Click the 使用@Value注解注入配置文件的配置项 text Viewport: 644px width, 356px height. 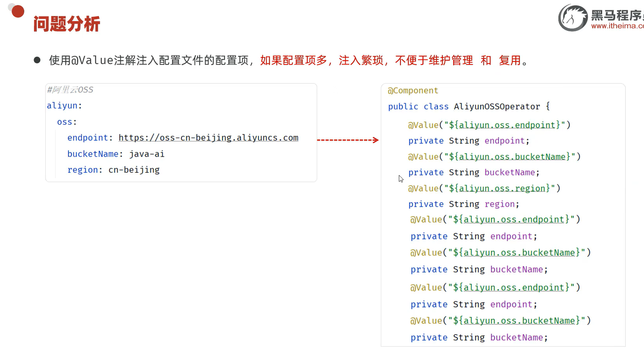(x=149, y=61)
